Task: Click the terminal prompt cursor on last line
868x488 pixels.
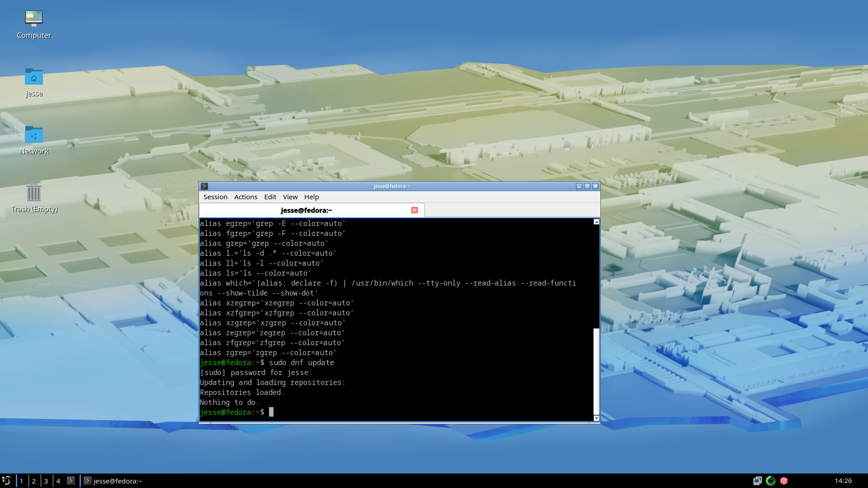Action: (x=271, y=412)
